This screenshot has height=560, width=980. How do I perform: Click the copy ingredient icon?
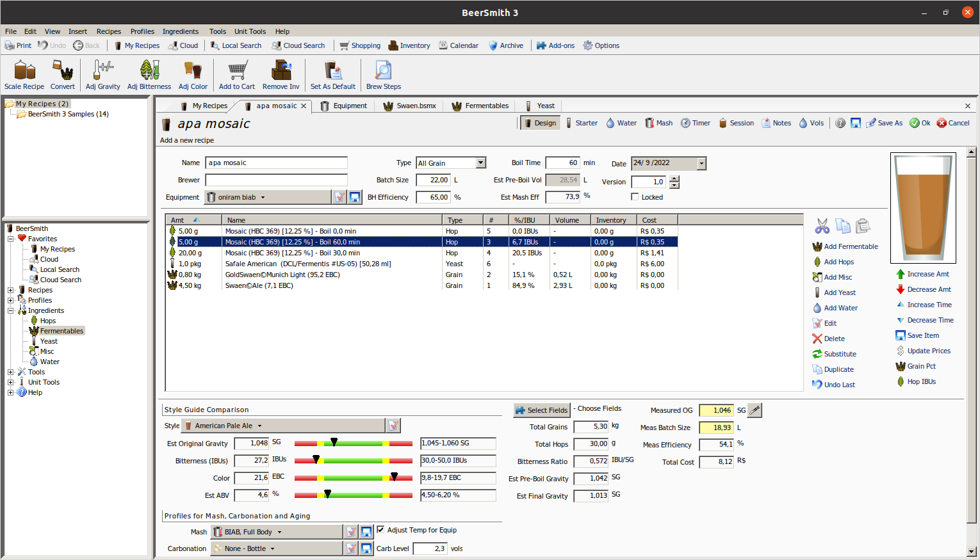843,226
